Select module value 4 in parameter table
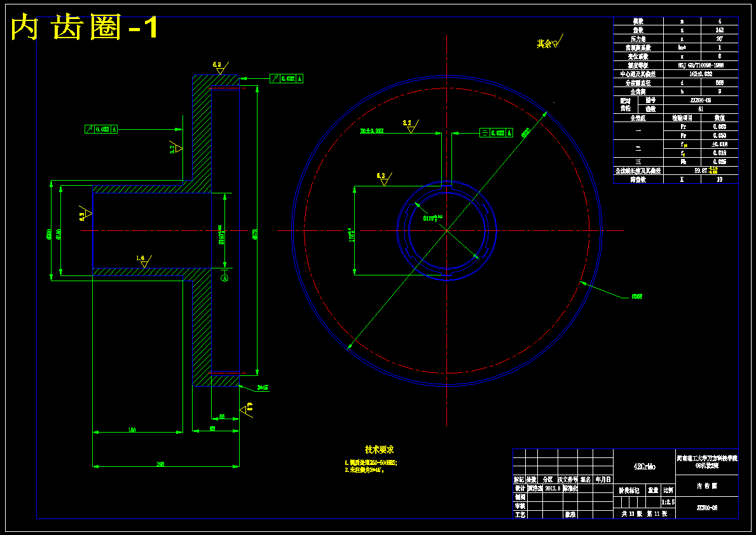 pos(719,21)
